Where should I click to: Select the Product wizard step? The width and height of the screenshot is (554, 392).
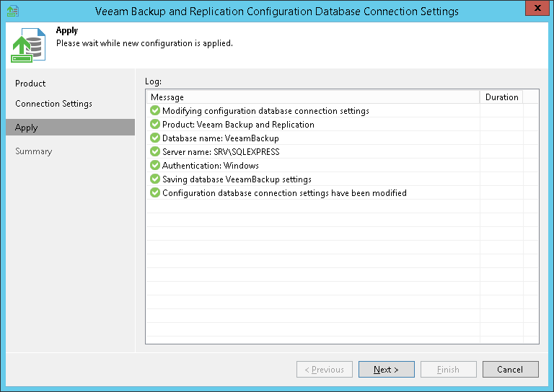[x=30, y=84]
